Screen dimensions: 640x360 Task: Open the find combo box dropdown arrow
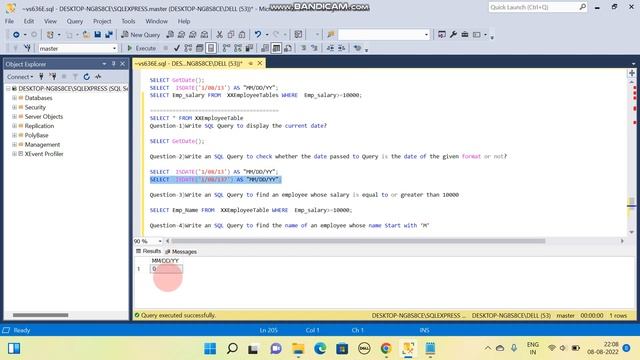click(x=426, y=35)
